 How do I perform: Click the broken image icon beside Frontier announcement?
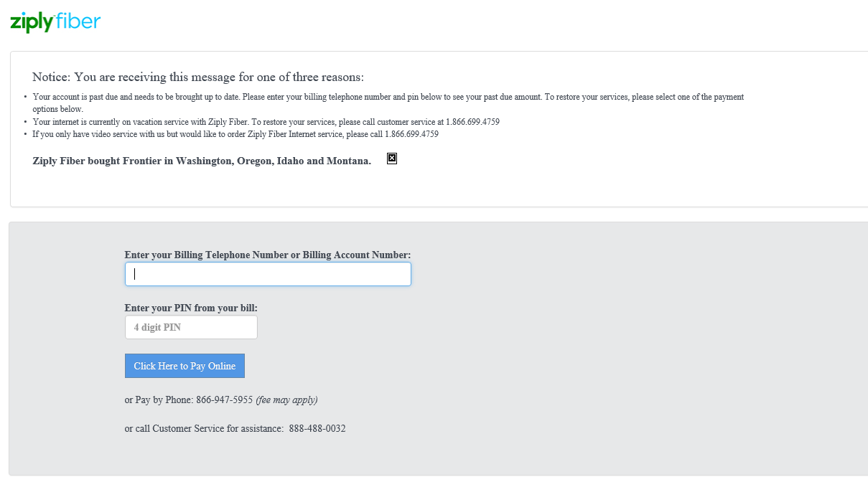coord(392,159)
